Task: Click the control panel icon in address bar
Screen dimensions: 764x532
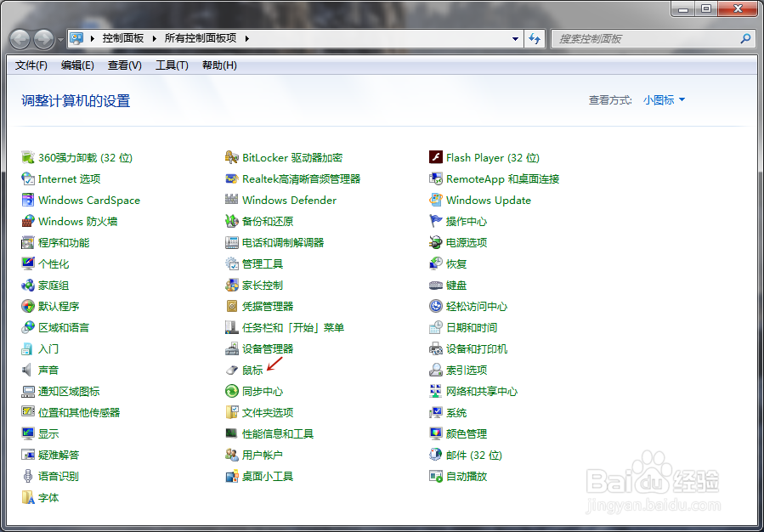Action: (x=76, y=38)
